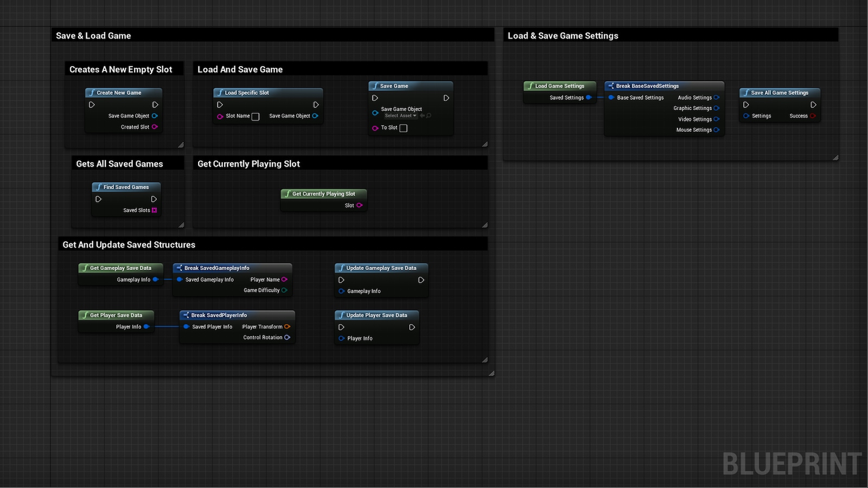Select the Load Game Settings node header
The height and width of the screenshot is (488, 868).
click(x=560, y=86)
